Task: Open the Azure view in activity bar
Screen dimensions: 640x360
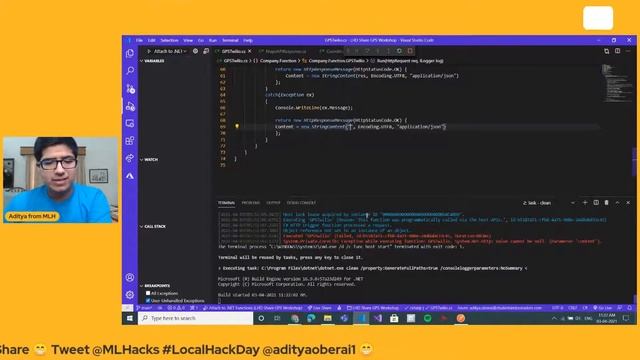Action: pyautogui.click(x=130, y=176)
